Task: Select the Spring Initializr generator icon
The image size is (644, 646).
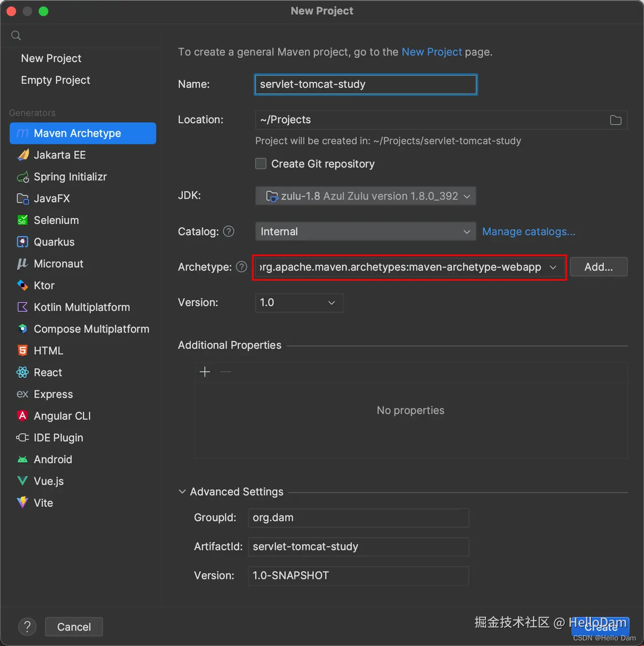Action: [x=23, y=177]
